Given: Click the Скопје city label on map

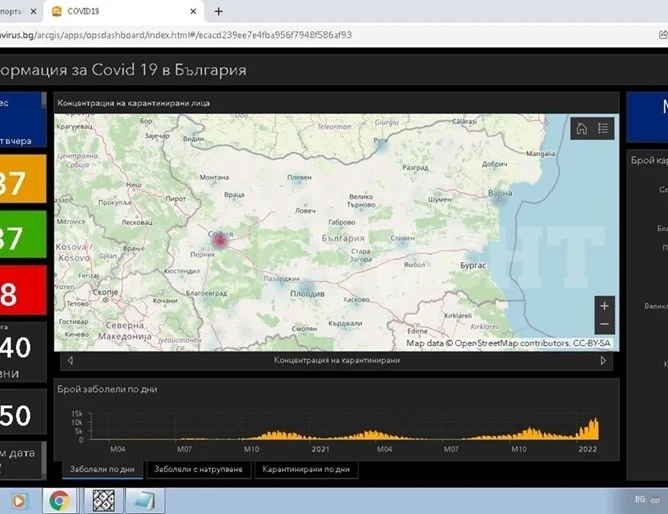Looking at the screenshot, I should (105, 292).
